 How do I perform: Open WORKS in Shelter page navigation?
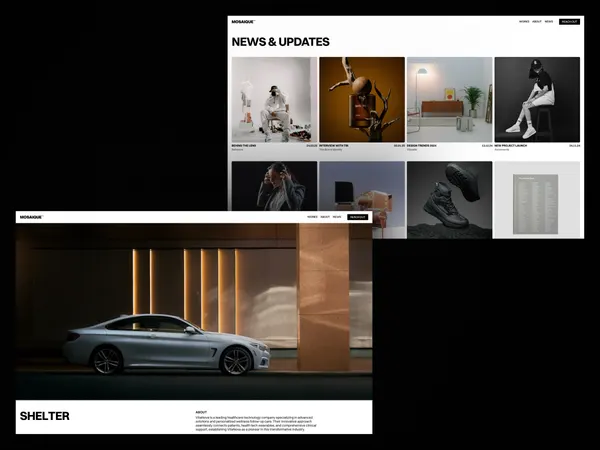(x=312, y=217)
